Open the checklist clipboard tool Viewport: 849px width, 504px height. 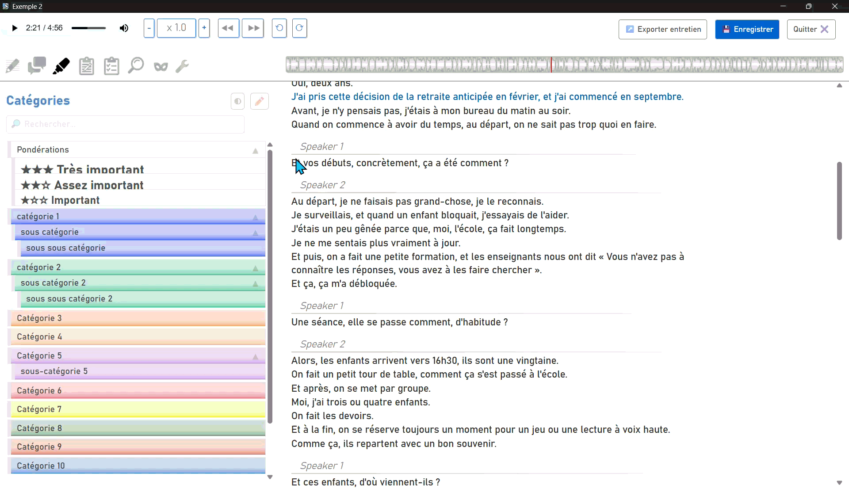tap(111, 66)
